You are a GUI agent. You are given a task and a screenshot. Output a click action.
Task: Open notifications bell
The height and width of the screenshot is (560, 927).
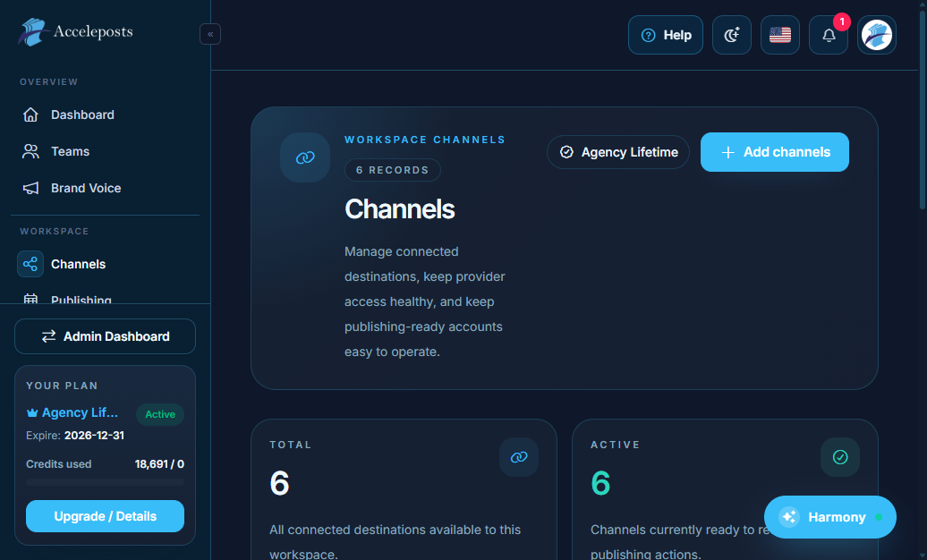point(829,35)
